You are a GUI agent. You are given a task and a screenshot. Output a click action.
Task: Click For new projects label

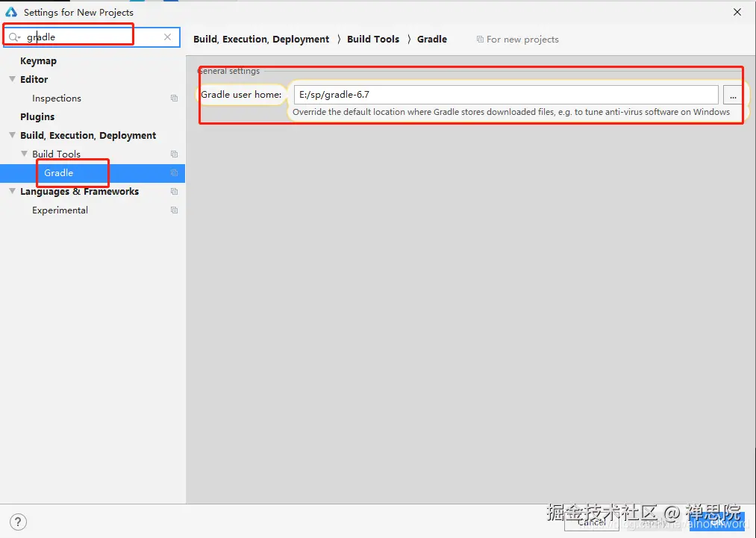click(522, 40)
